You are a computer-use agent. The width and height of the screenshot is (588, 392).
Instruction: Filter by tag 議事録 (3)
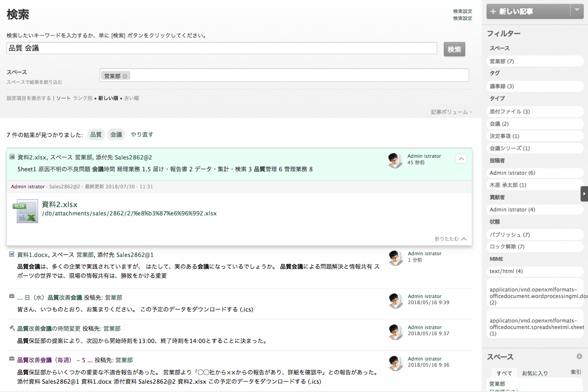pyautogui.click(x=535, y=86)
